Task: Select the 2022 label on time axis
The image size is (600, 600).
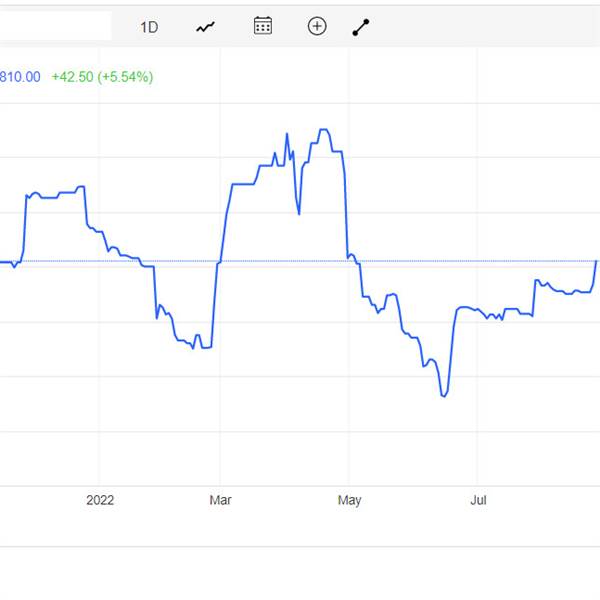Action: coord(100,500)
